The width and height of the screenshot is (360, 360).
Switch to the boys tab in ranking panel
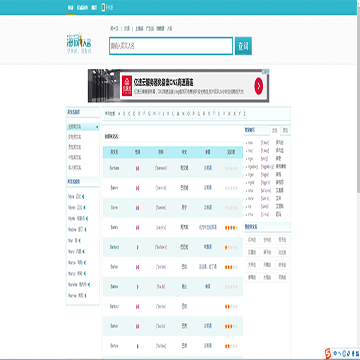(285, 130)
